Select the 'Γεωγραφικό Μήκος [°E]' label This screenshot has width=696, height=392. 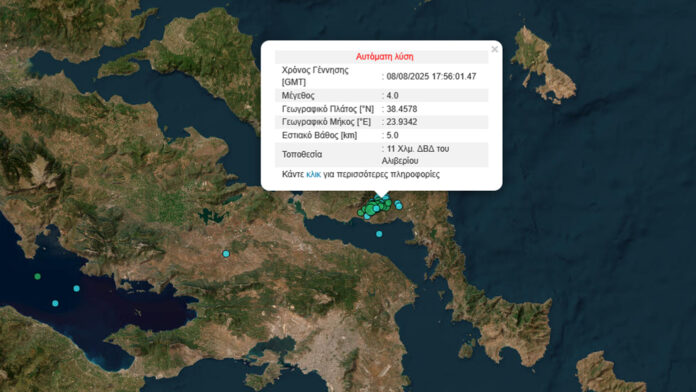[326, 122]
